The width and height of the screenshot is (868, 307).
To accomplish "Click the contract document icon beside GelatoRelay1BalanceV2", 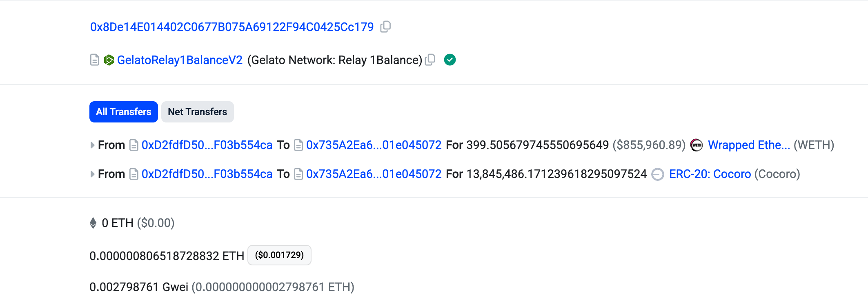I will pos(94,60).
